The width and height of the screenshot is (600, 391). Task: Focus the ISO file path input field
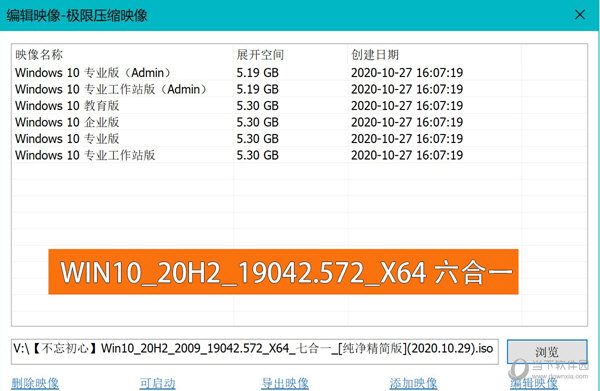tap(255, 351)
